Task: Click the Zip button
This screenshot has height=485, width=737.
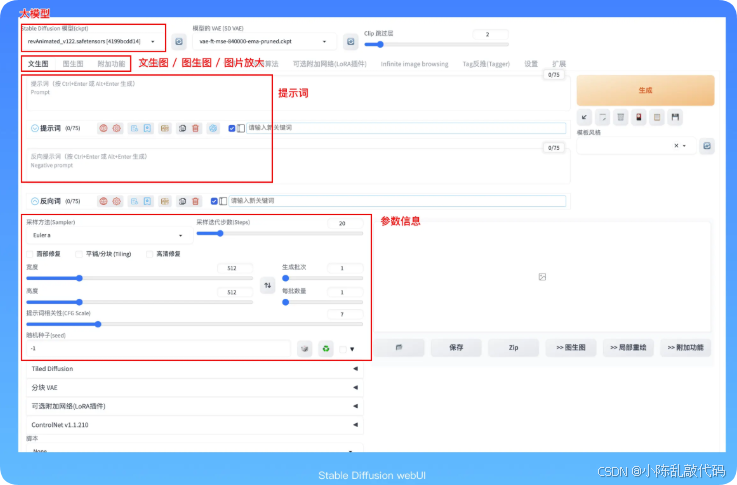Action: click(x=513, y=348)
